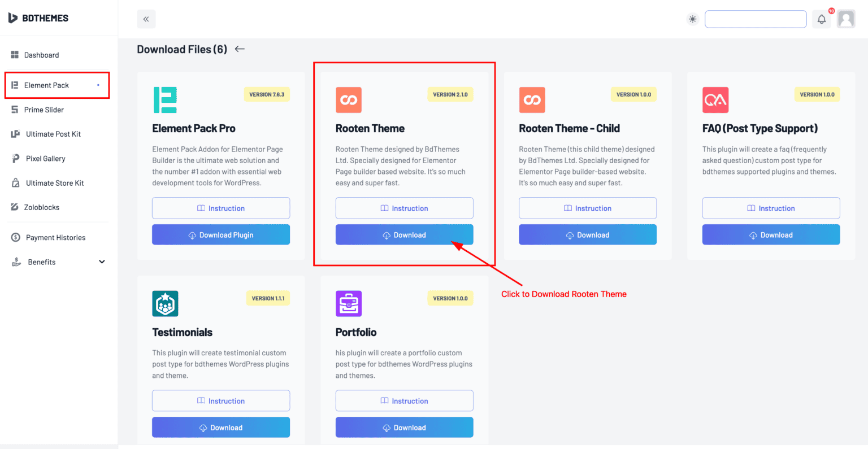Download the Portfolio plugin

click(405, 428)
